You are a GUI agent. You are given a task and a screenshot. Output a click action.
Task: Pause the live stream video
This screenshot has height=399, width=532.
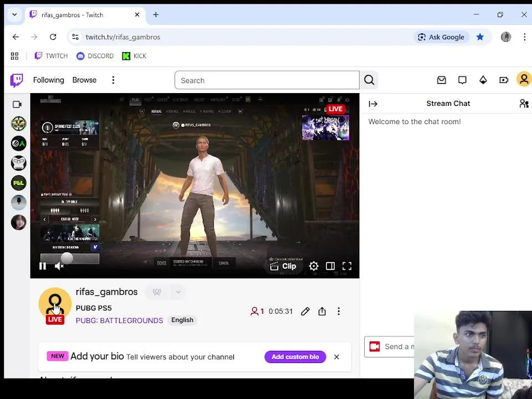click(43, 267)
